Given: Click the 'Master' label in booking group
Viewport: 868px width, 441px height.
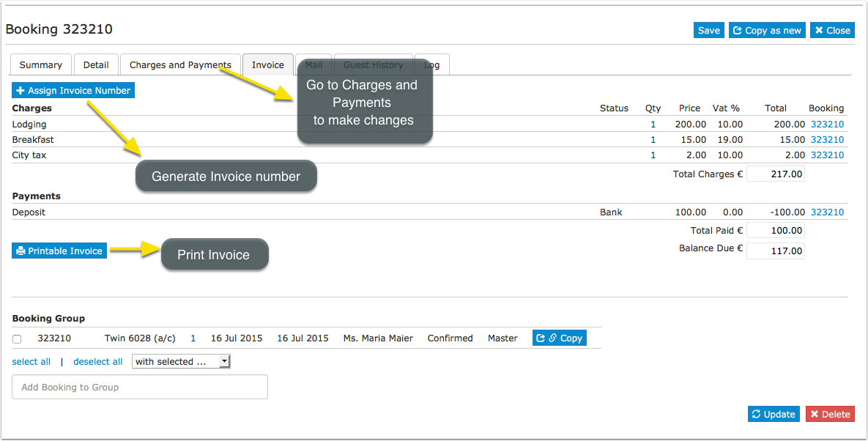Looking at the screenshot, I should 502,338.
